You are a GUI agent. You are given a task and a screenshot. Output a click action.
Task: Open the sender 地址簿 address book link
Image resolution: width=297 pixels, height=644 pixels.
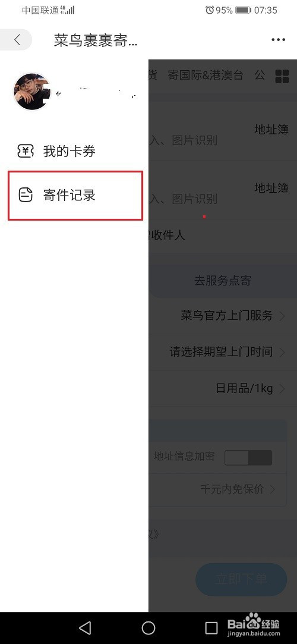271,130
